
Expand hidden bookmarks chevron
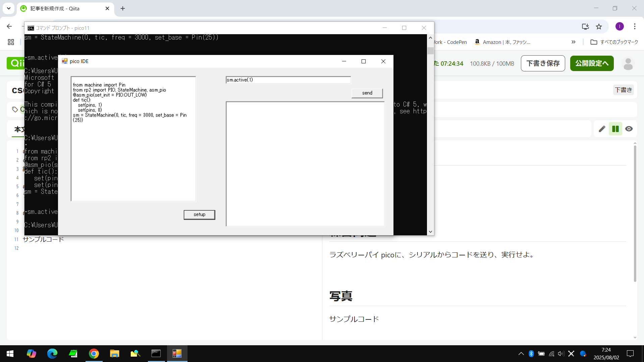(x=573, y=42)
